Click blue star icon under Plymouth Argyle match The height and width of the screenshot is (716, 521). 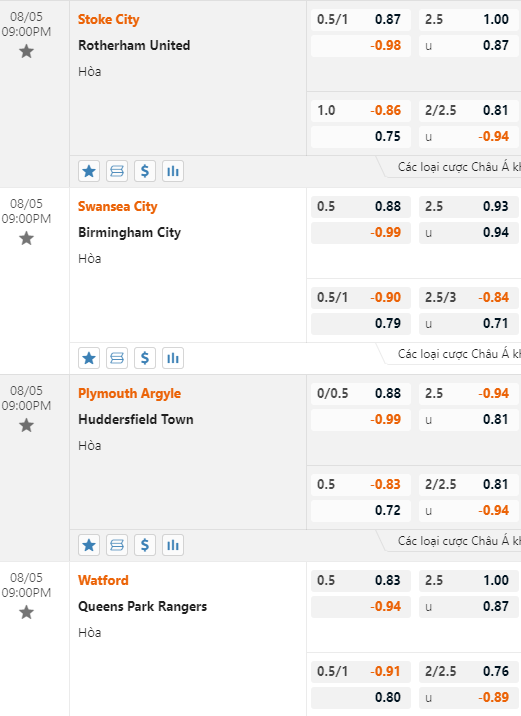click(x=89, y=545)
